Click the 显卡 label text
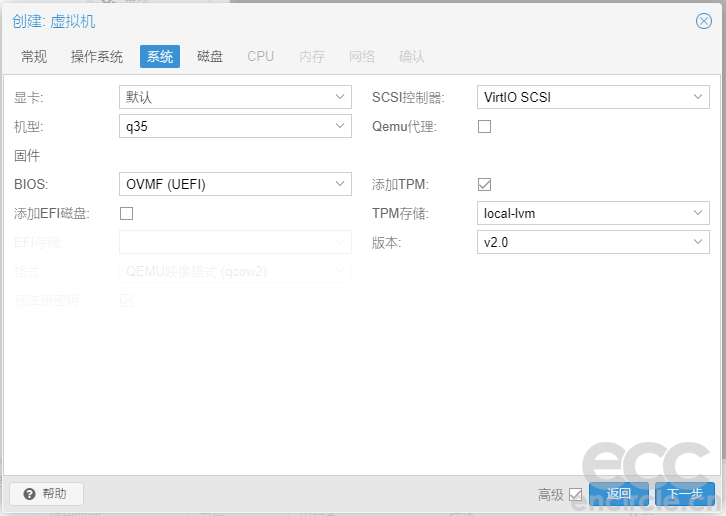The width and height of the screenshot is (726, 516). [x=29, y=98]
